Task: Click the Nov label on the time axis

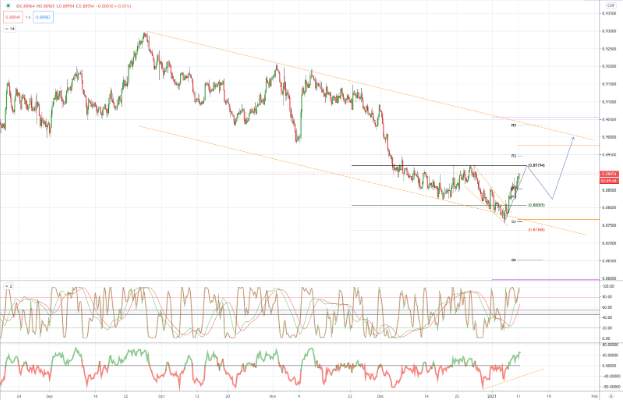Action: click(273, 396)
